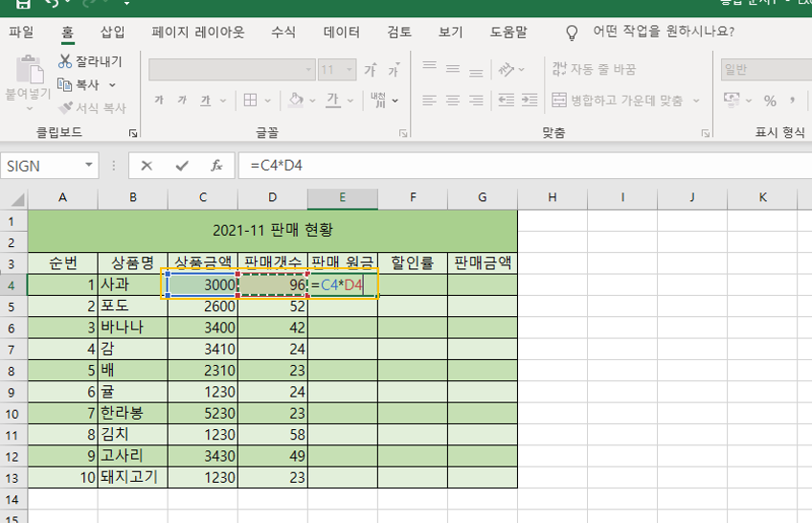Click decrease indent icon

(506, 100)
